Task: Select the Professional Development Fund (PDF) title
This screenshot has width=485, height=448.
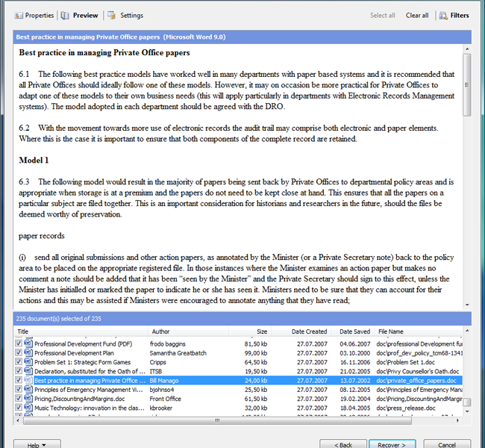Action: tap(84, 343)
